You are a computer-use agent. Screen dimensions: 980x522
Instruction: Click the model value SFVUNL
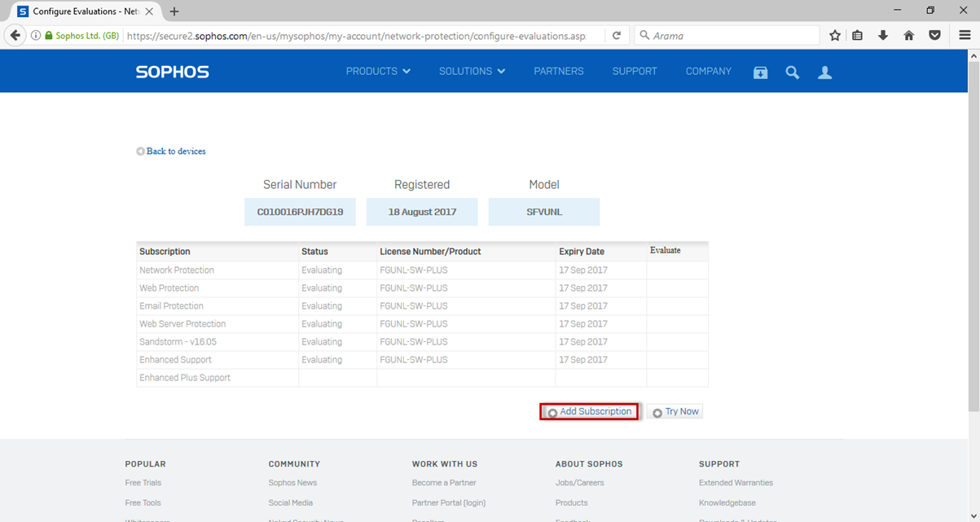pyautogui.click(x=544, y=212)
